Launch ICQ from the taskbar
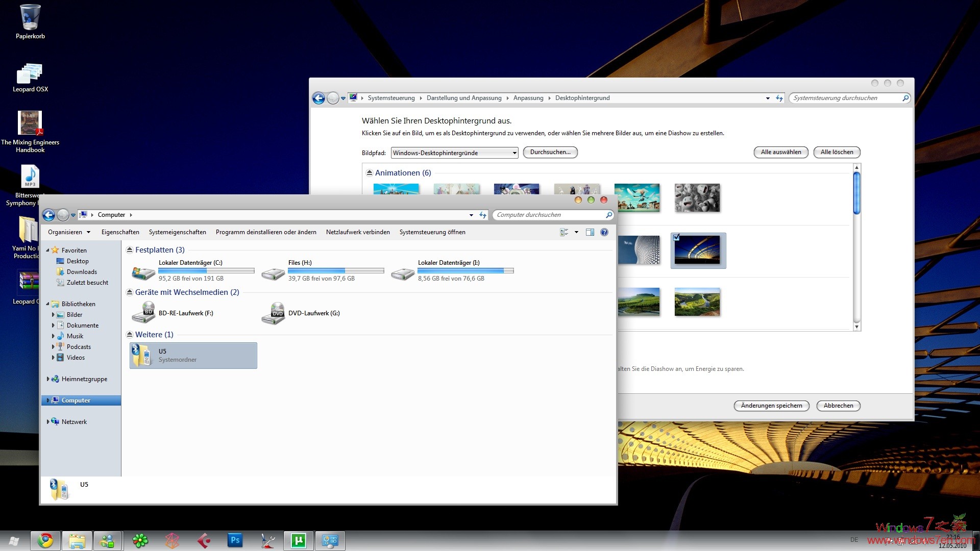The image size is (980, 551). click(x=140, y=540)
